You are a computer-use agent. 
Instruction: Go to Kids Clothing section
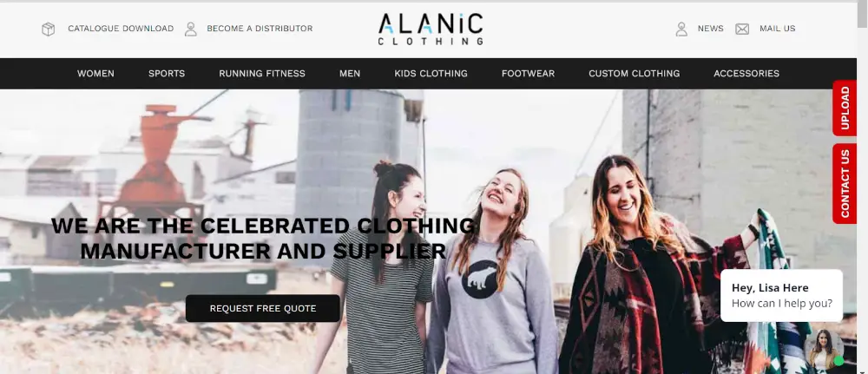(431, 74)
